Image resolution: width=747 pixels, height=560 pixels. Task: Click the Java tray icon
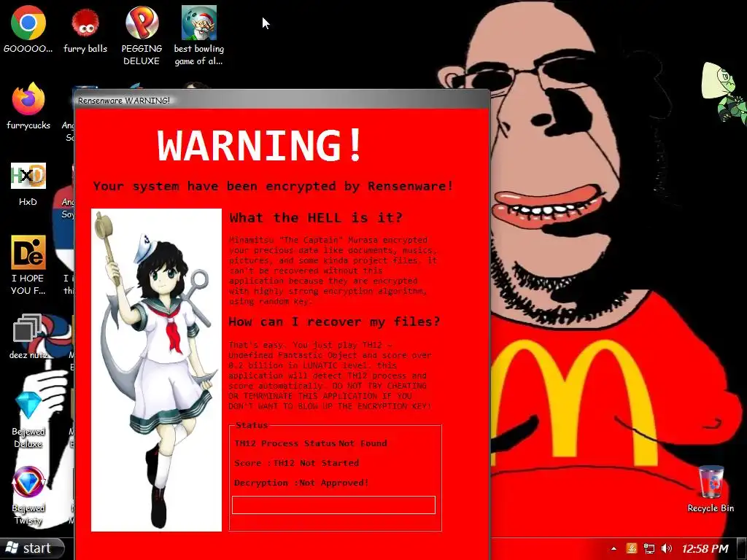(632, 549)
